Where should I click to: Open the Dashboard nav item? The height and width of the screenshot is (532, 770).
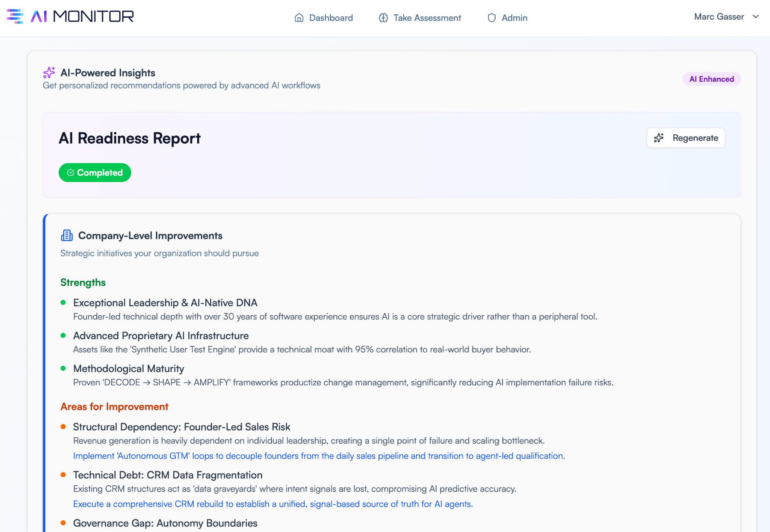click(324, 18)
